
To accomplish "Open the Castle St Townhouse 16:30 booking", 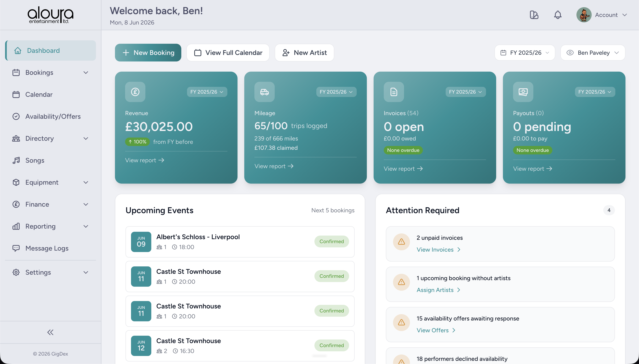I will [240, 346].
